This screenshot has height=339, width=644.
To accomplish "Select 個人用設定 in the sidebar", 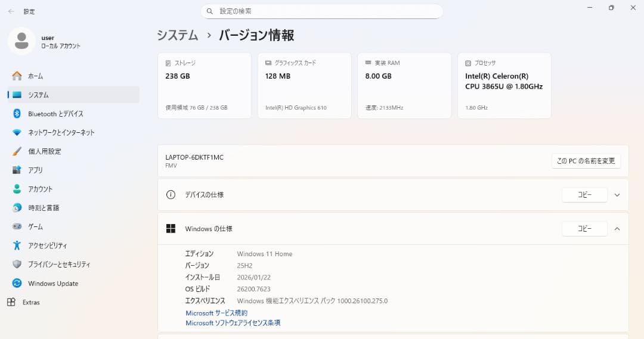I will coord(73,151).
